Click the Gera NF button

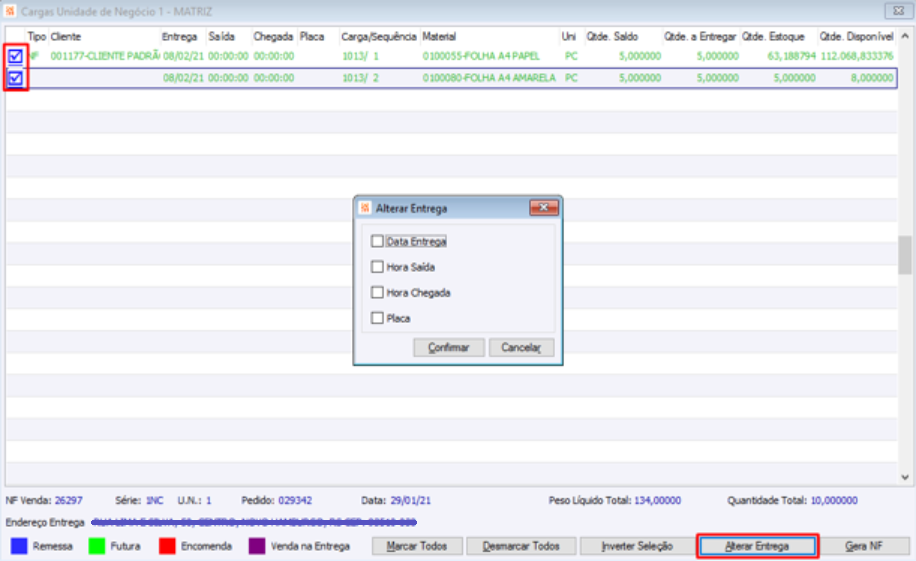tap(864, 546)
